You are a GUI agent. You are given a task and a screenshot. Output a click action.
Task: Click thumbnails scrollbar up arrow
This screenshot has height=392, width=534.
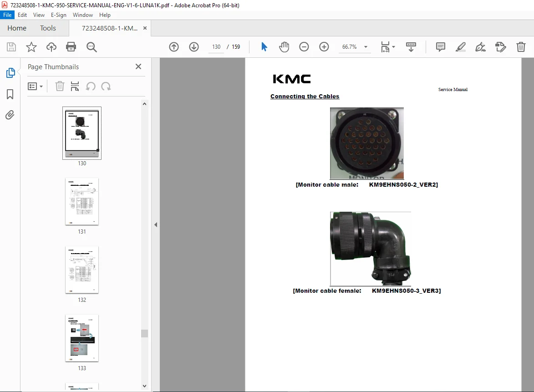[144, 104]
